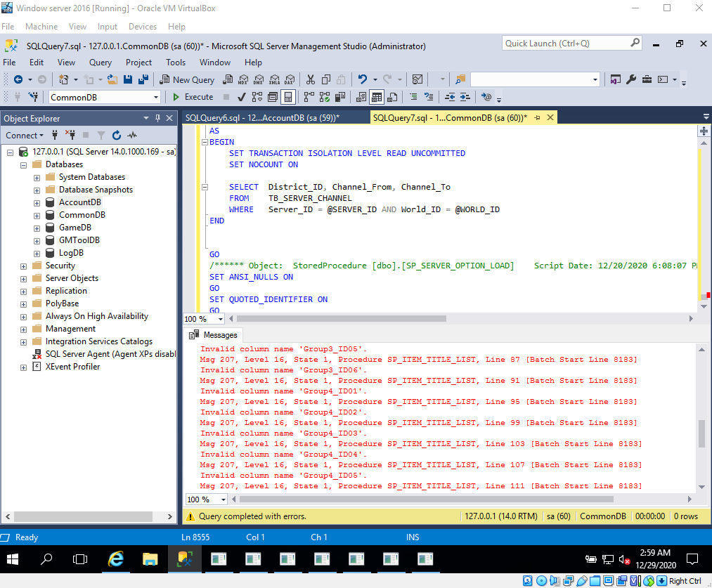
Task: Open the Properties wrench icon
Action: point(631,80)
